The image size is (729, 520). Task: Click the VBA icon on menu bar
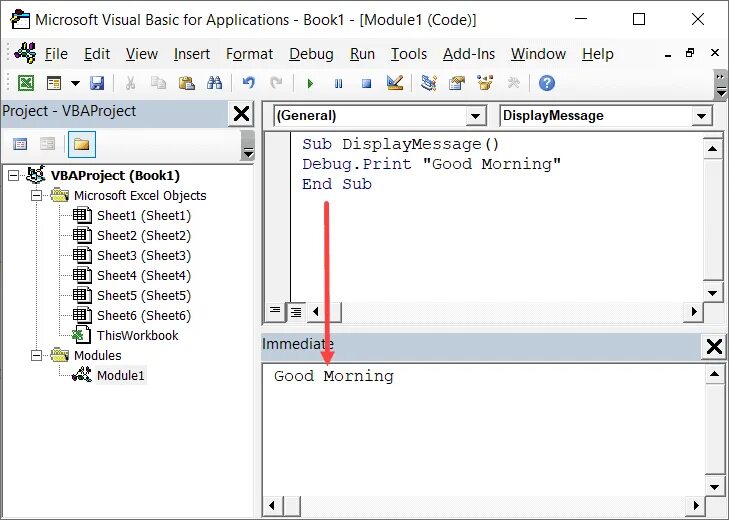[25, 53]
